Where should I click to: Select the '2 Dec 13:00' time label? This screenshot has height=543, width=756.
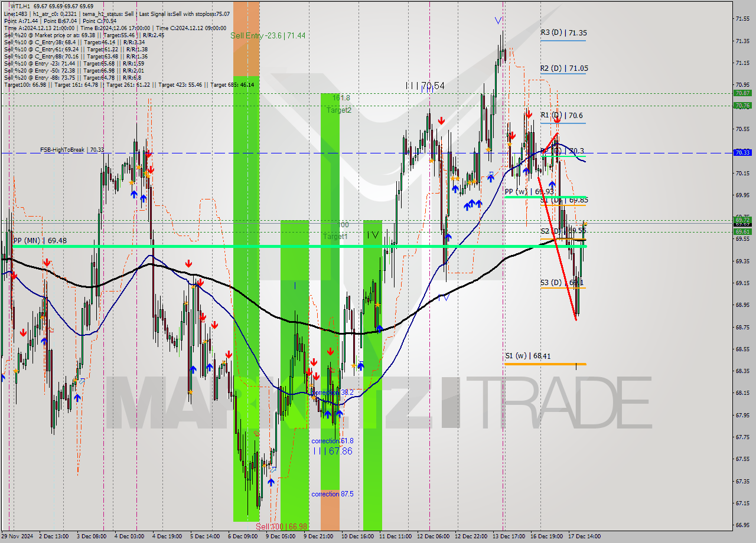54,537
